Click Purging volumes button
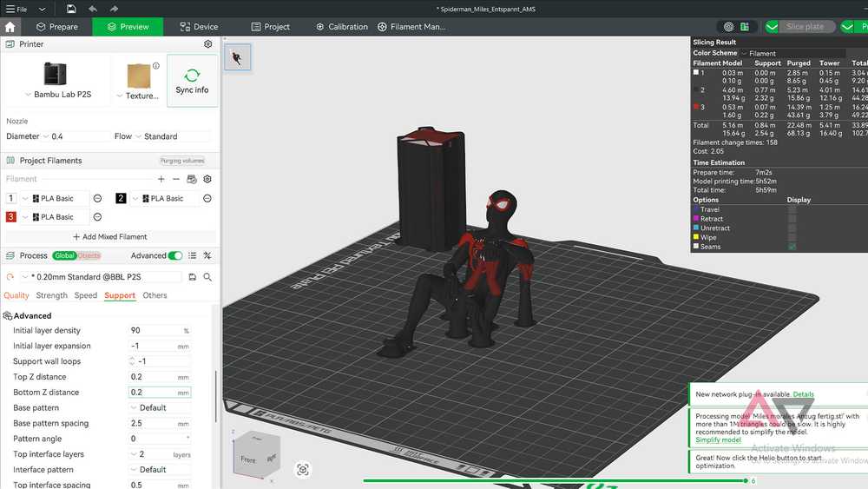Viewport: 868px width, 489px height. [x=182, y=161]
